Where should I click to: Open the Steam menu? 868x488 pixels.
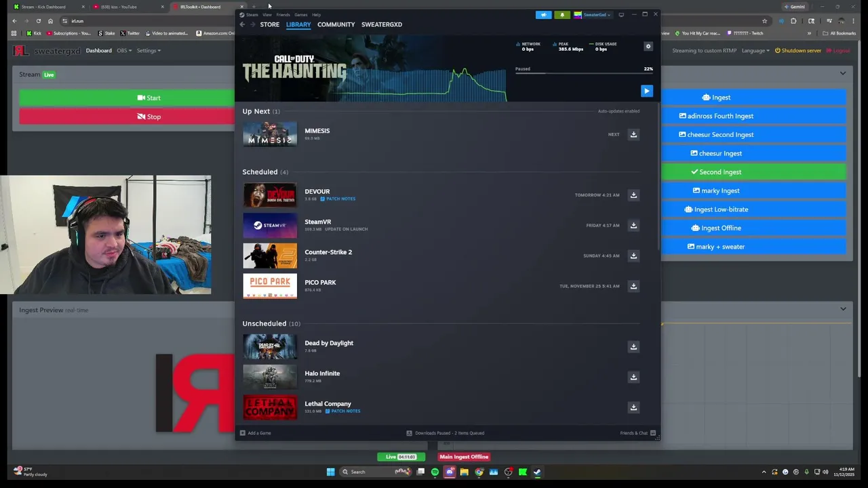(252, 14)
